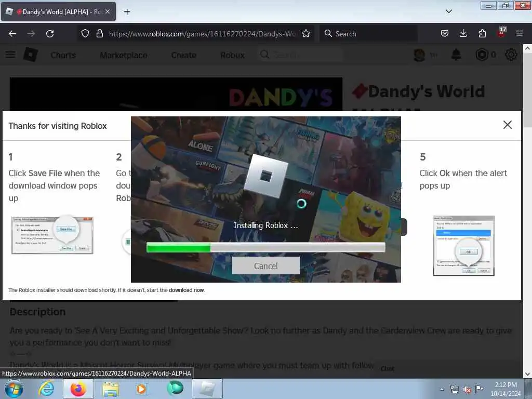Click the network tray icon
This screenshot has height=399, width=532.
(454, 390)
